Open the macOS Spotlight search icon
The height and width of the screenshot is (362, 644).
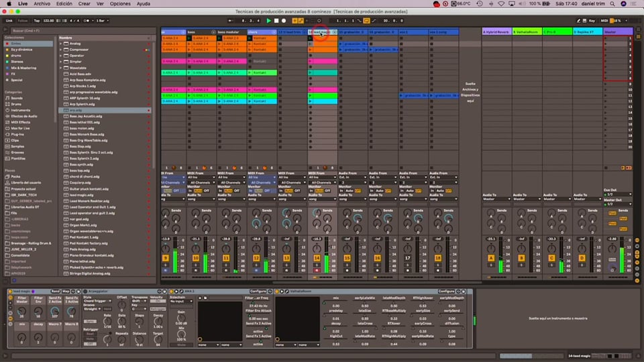click(x=612, y=4)
